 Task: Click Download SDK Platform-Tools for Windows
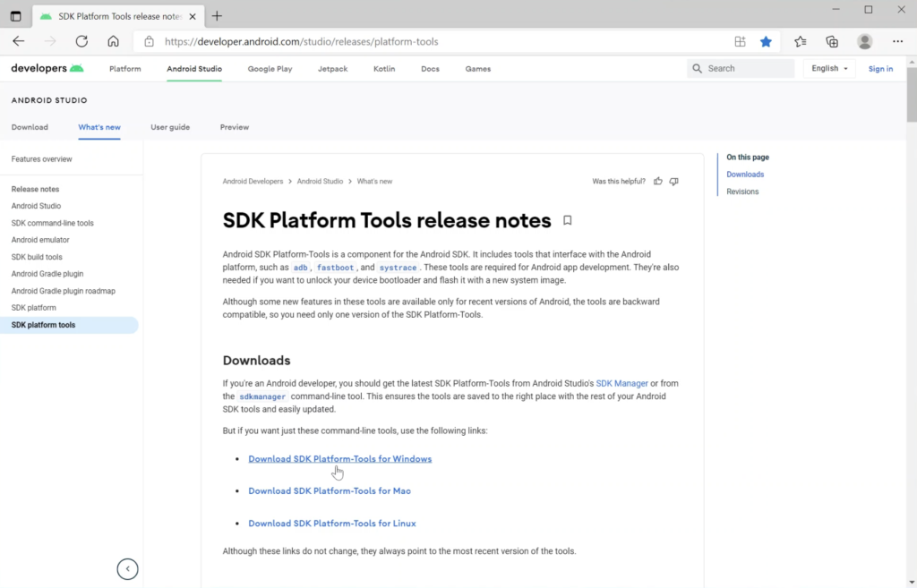[x=339, y=459]
